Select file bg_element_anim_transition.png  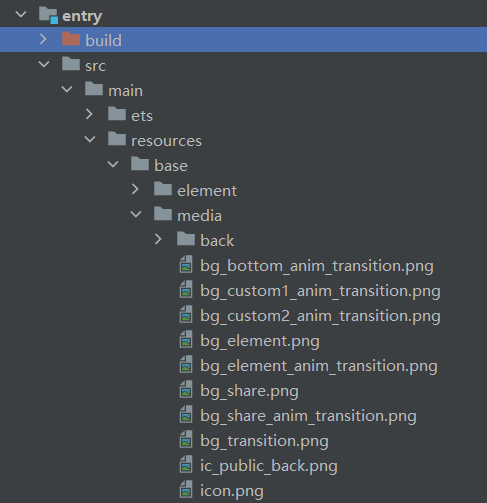pos(319,366)
